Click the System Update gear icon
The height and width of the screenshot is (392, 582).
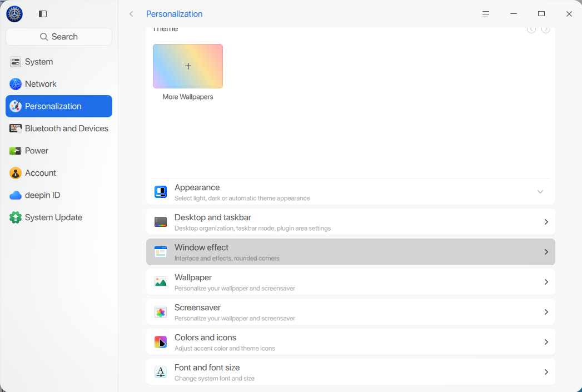click(x=15, y=217)
